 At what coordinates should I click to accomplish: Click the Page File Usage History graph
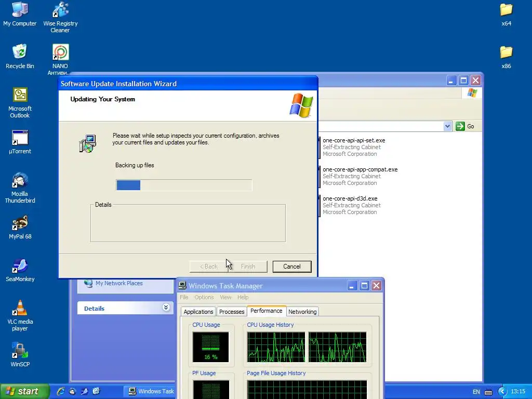[307, 389]
